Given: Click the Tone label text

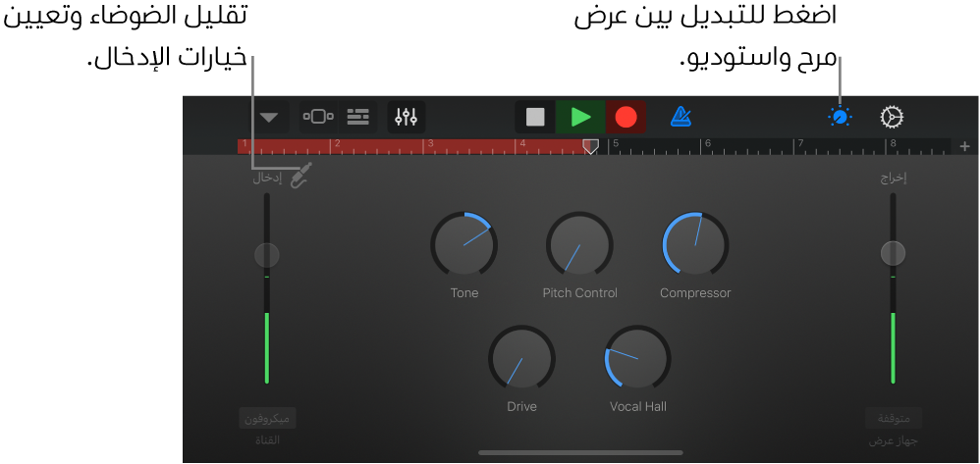Looking at the screenshot, I should click(x=463, y=293).
